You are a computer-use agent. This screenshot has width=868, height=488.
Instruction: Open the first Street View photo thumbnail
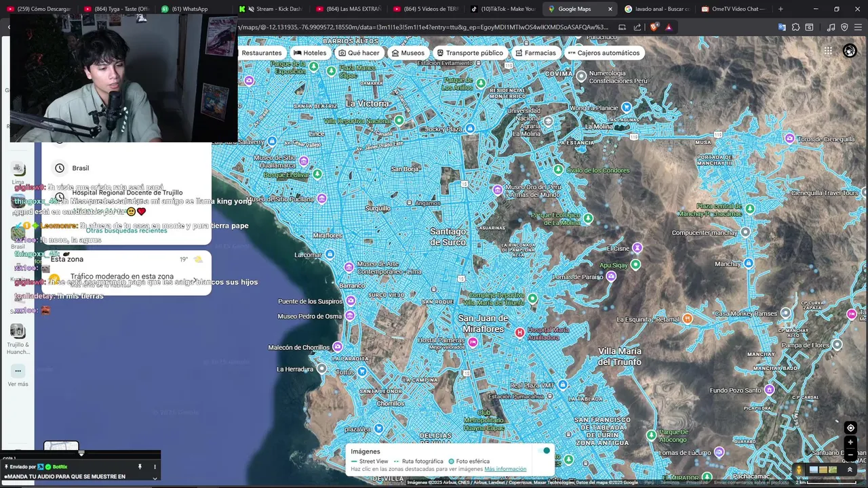point(814,470)
